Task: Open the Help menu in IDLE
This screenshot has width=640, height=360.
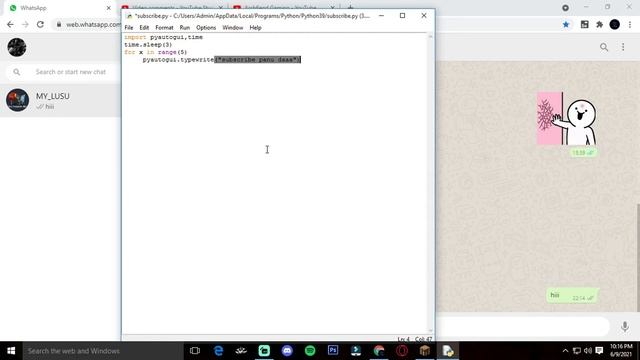Action: coord(256,28)
